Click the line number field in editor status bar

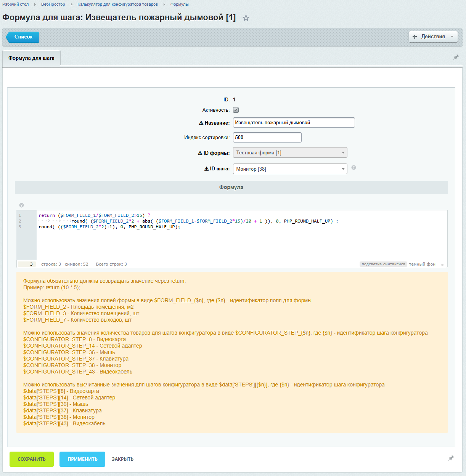coord(27,264)
